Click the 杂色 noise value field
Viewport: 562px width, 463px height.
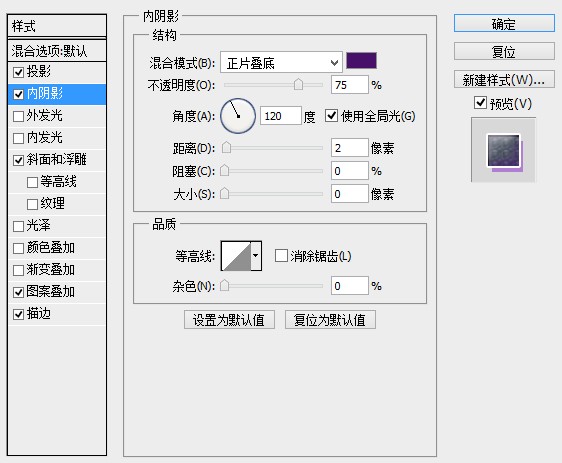(350, 286)
